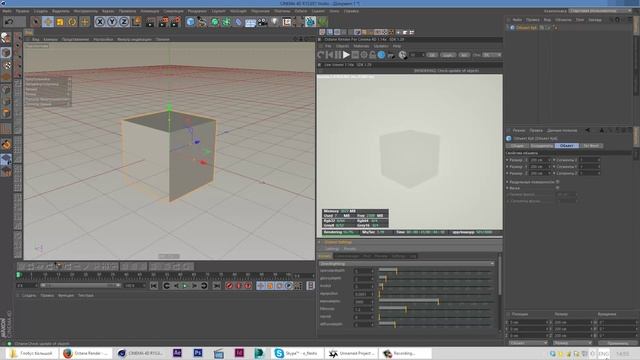
Task: Open the camera objects icon
Action: click(262, 22)
